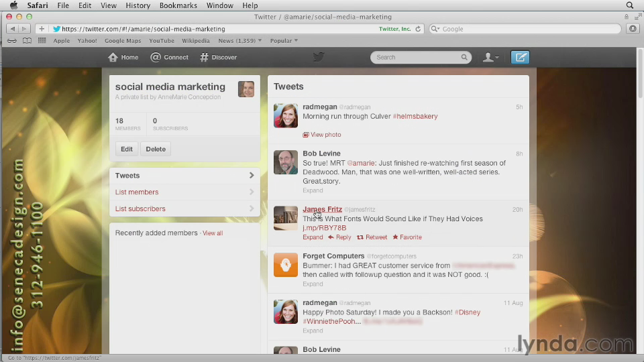Open Safari Top Sites grid icon
The width and height of the screenshot is (644, 362).
point(42,41)
